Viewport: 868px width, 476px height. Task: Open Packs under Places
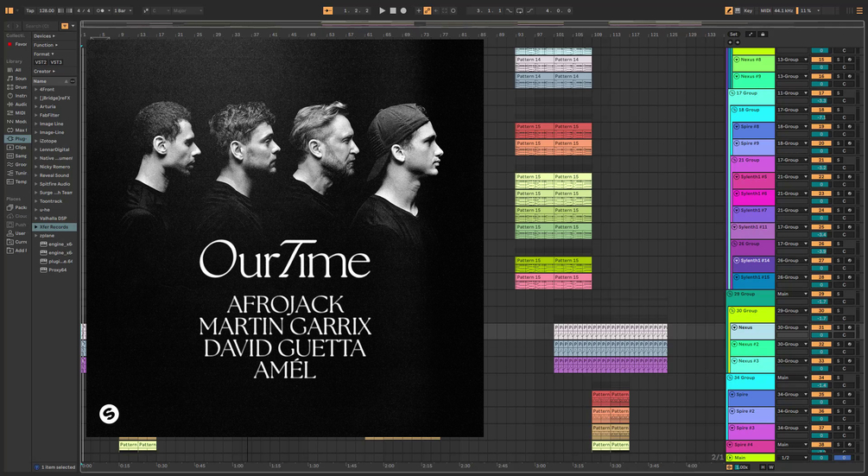16,207
